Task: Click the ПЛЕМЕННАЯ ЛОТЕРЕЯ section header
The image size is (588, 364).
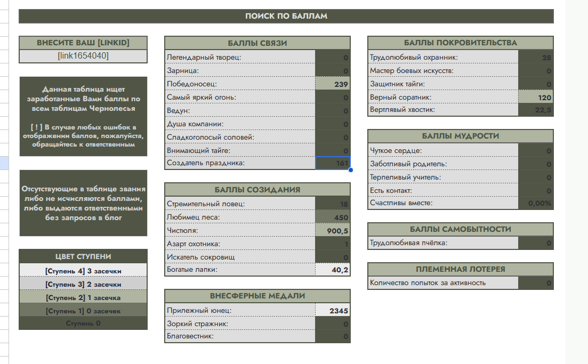Action: [460, 269]
